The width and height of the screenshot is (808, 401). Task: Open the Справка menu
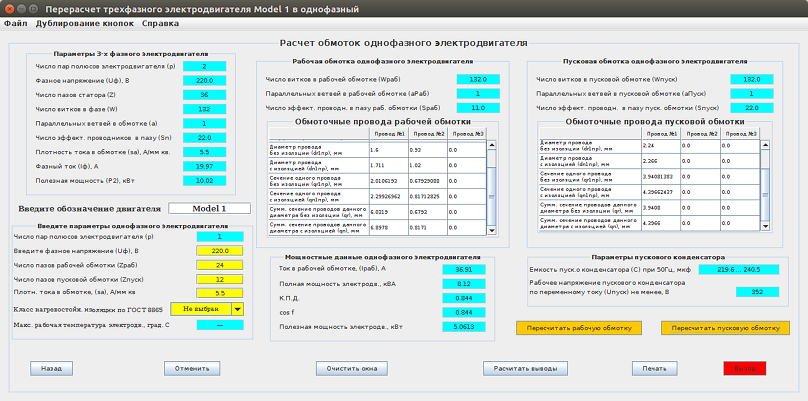click(161, 22)
